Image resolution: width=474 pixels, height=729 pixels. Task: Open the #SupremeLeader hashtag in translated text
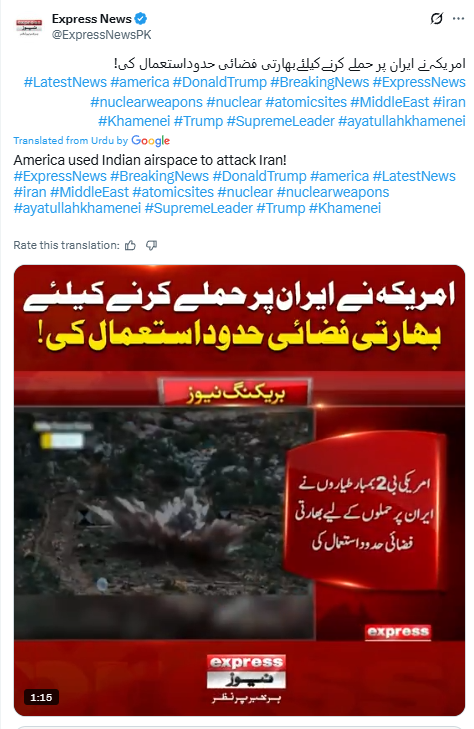coord(198,208)
